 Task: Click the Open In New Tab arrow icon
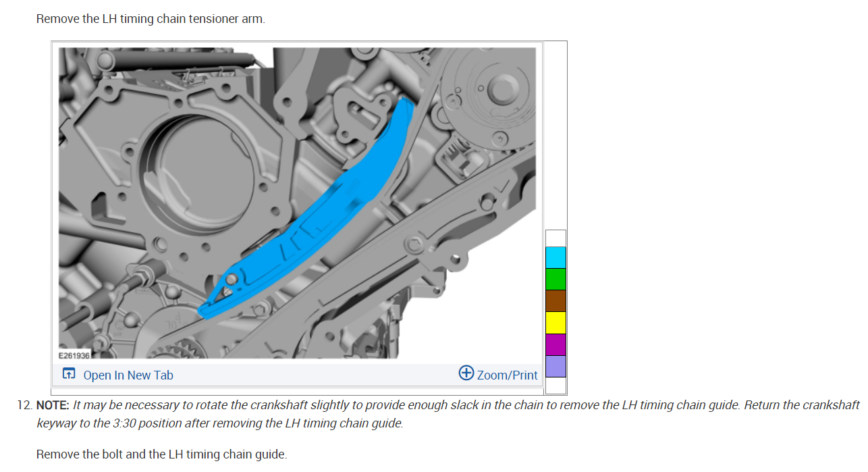69,374
